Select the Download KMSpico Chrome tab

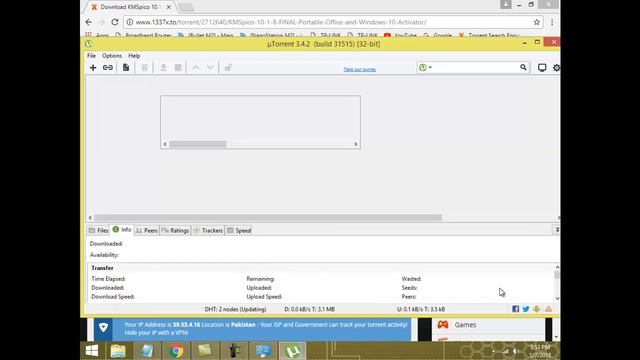[x=130, y=7]
